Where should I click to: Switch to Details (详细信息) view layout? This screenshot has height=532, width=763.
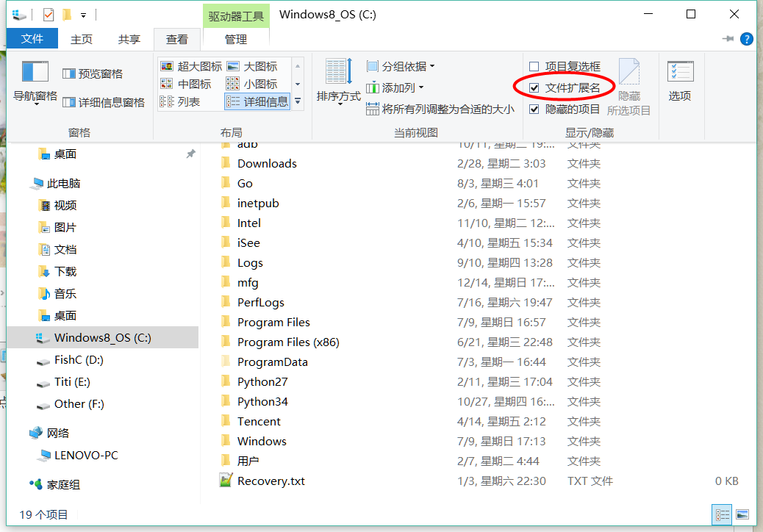[x=257, y=102]
